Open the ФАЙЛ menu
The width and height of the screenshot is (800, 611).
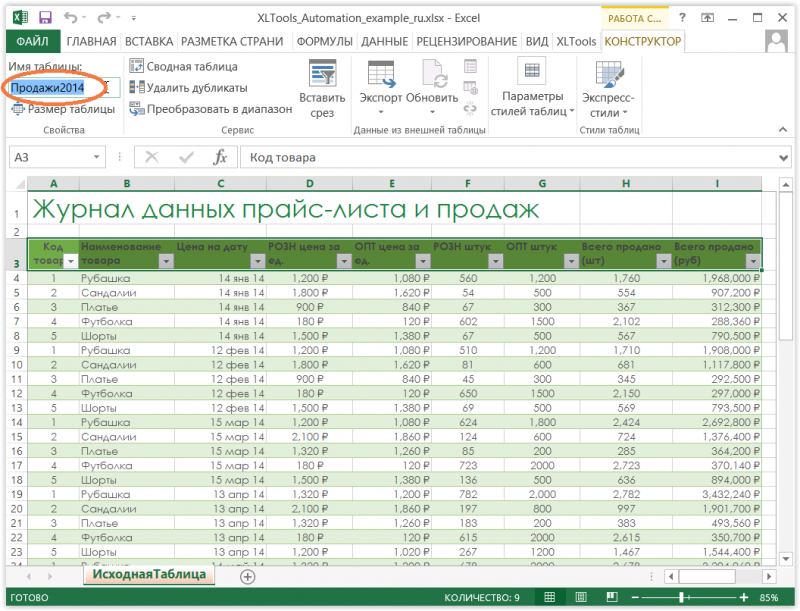(32, 41)
